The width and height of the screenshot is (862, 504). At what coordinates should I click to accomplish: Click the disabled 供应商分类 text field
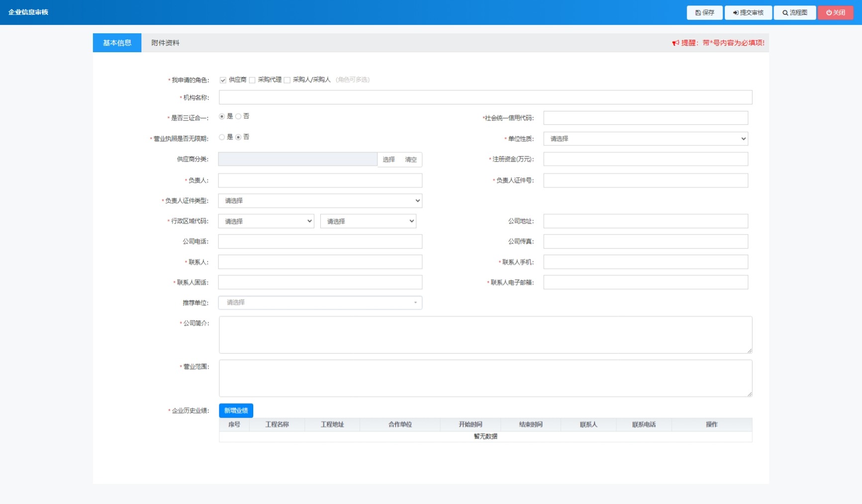[297, 159]
